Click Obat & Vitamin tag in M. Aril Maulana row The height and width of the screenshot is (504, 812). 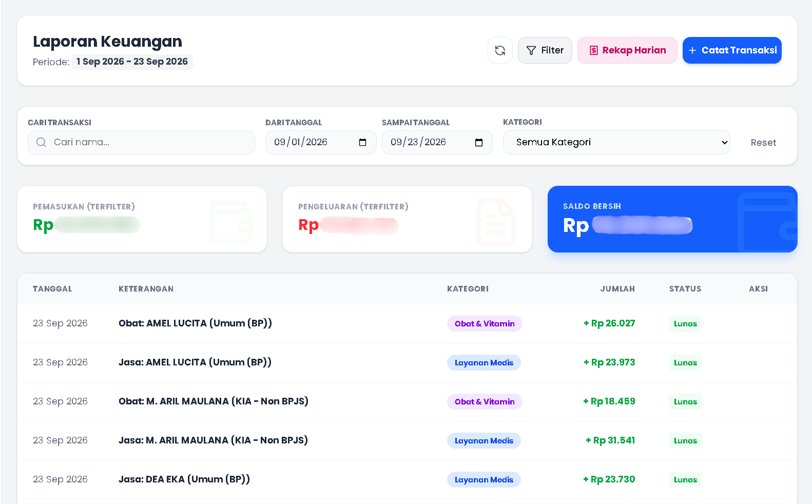[485, 401]
